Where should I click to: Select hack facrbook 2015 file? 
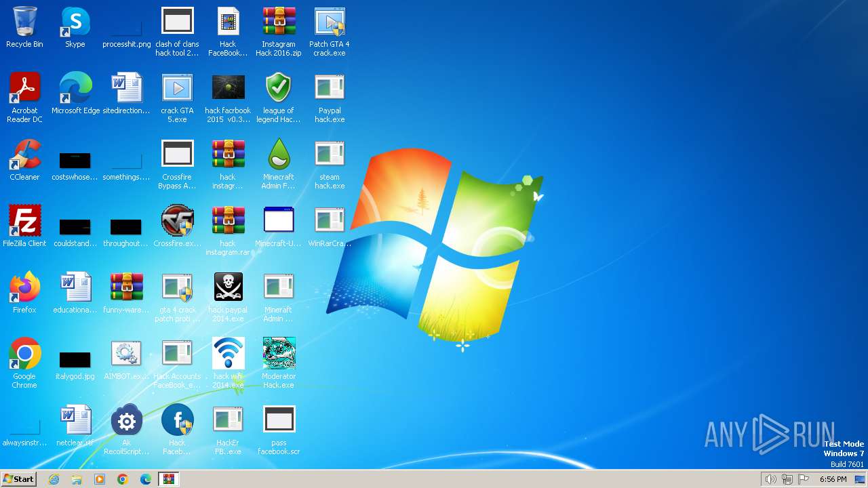(x=228, y=88)
